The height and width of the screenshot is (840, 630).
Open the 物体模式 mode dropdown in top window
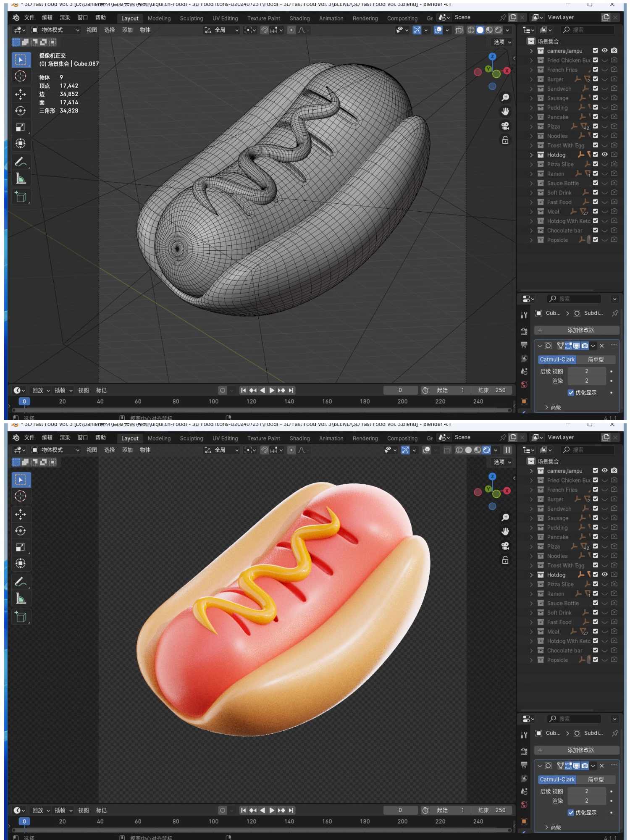(55, 30)
